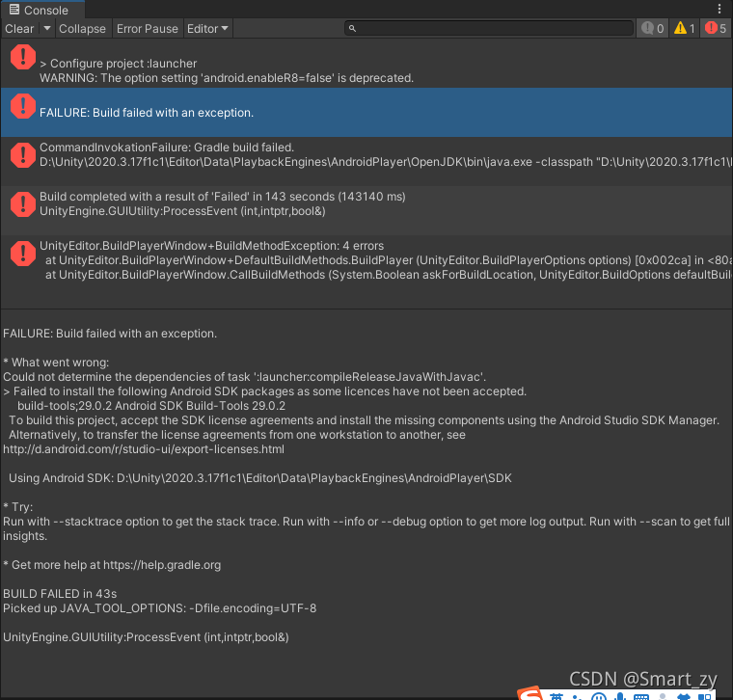Screen dimensions: 733x700
Task: Open the help.gradle.org link
Action: click(x=162, y=564)
